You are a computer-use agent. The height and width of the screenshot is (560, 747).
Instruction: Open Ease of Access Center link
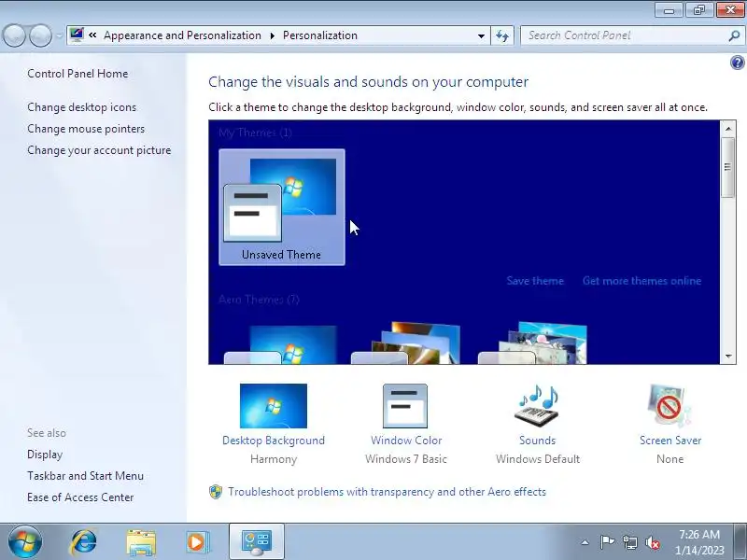tap(80, 497)
